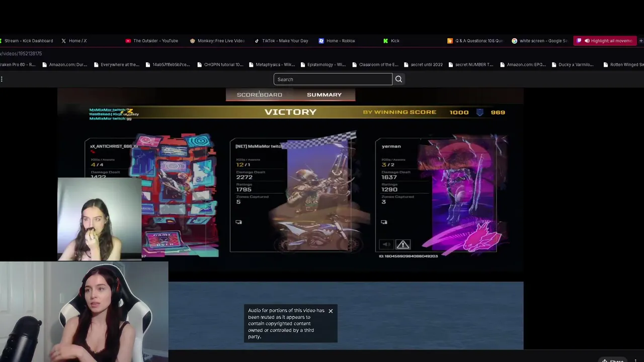This screenshot has width=644, height=362.
Task: Switch to The Outsider - YouTube tab
Action: coord(152,41)
